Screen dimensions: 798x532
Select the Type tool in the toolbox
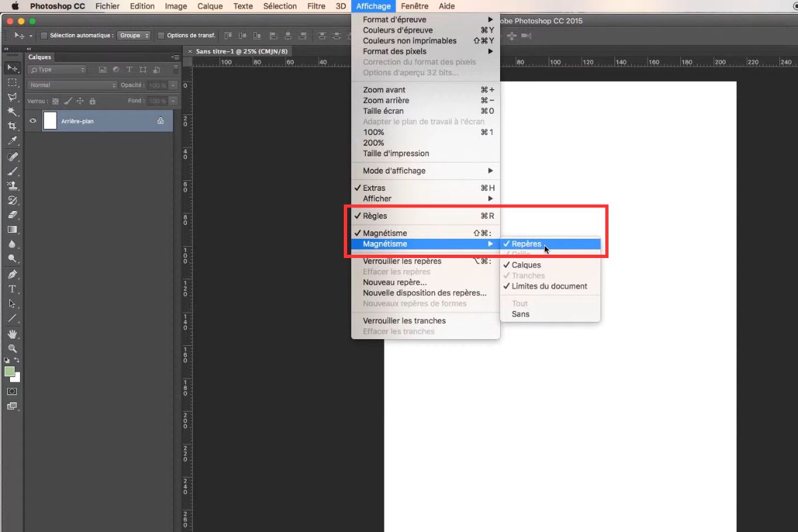tap(12, 289)
